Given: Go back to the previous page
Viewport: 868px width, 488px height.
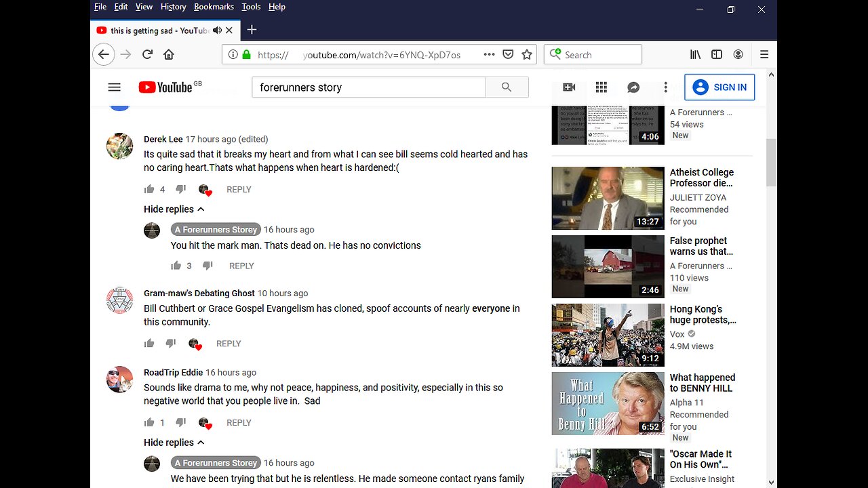Looking at the screenshot, I should point(103,55).
